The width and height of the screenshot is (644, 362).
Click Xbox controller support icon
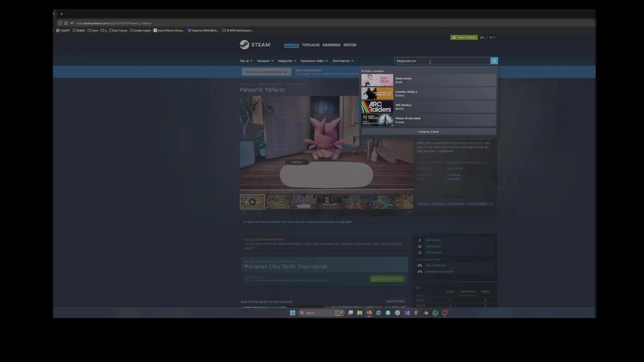[x=420, y=265]
